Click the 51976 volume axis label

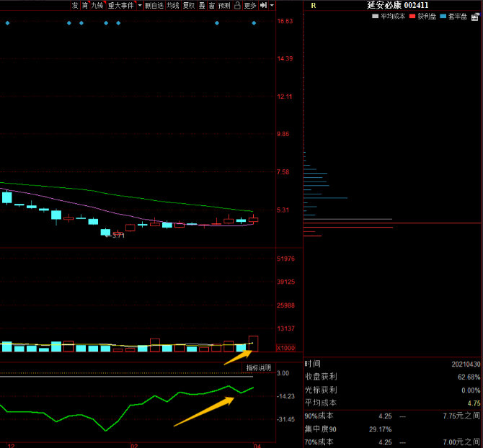[x=286, y=259]
